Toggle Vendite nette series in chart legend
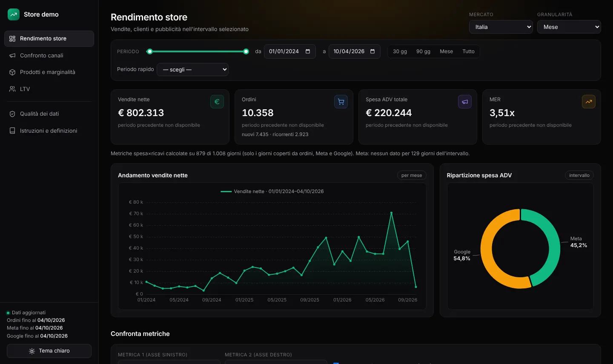This screenshot has width=613, height=364. coord(272,191)
